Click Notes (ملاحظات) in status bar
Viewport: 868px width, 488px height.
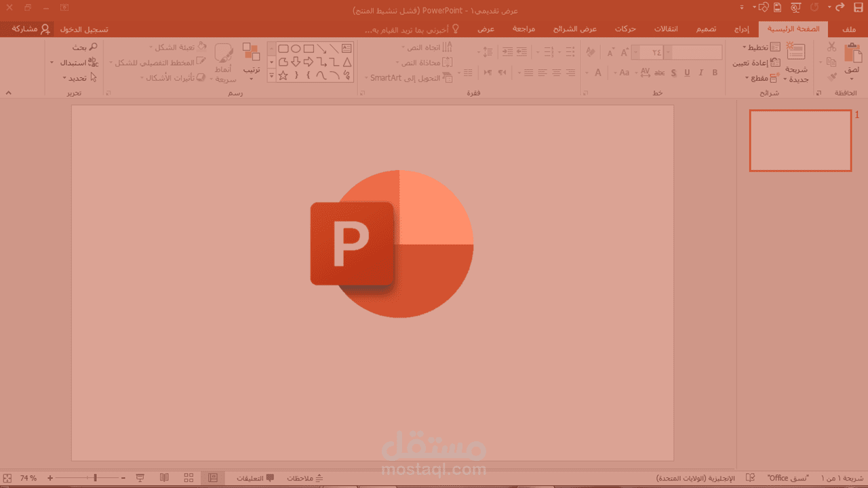point(304,479)
